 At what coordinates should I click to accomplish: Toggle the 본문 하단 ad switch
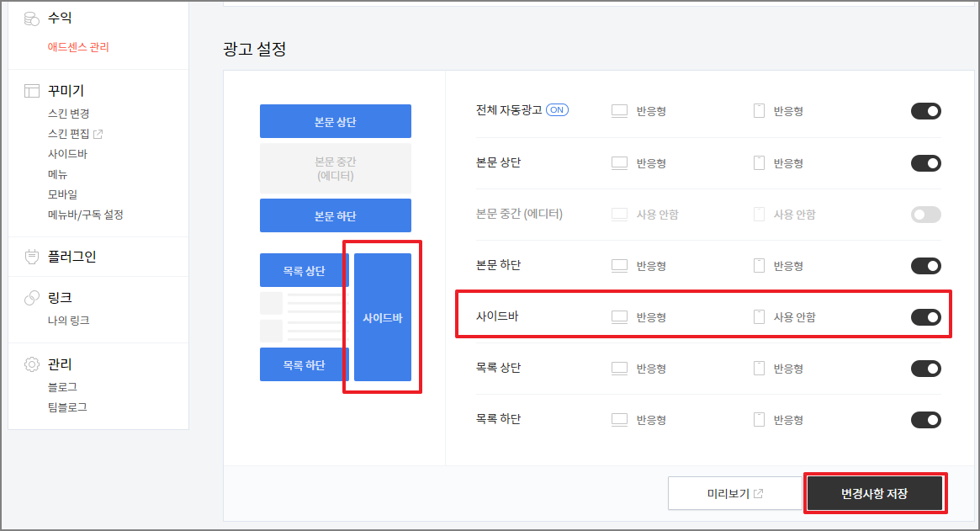coord(925,265)
